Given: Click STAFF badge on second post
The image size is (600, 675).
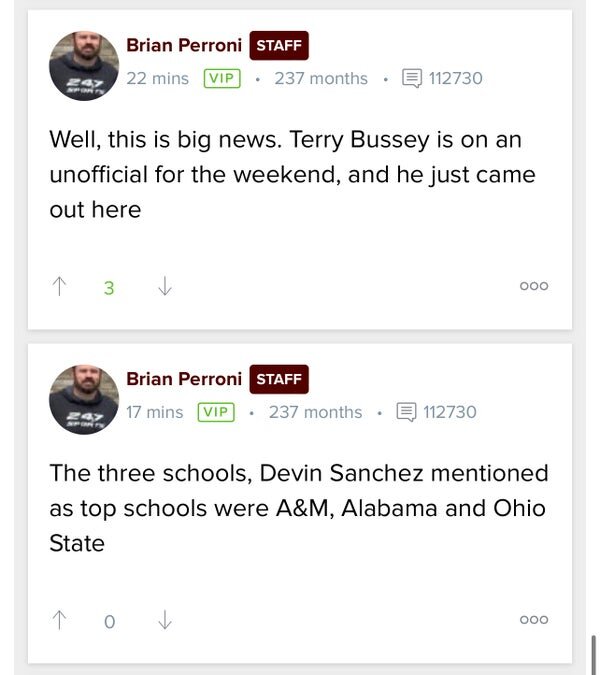Looking at the screenshot, I should 279,378.
